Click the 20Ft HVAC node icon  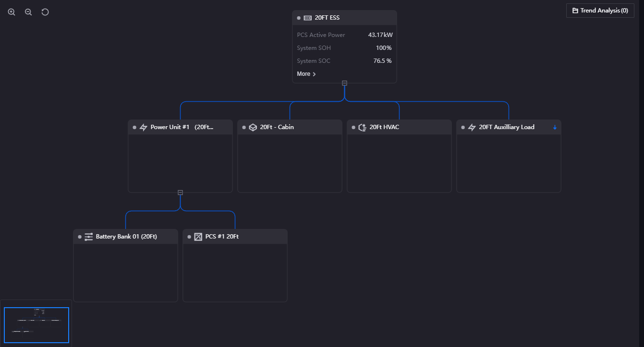pos(362,127)
